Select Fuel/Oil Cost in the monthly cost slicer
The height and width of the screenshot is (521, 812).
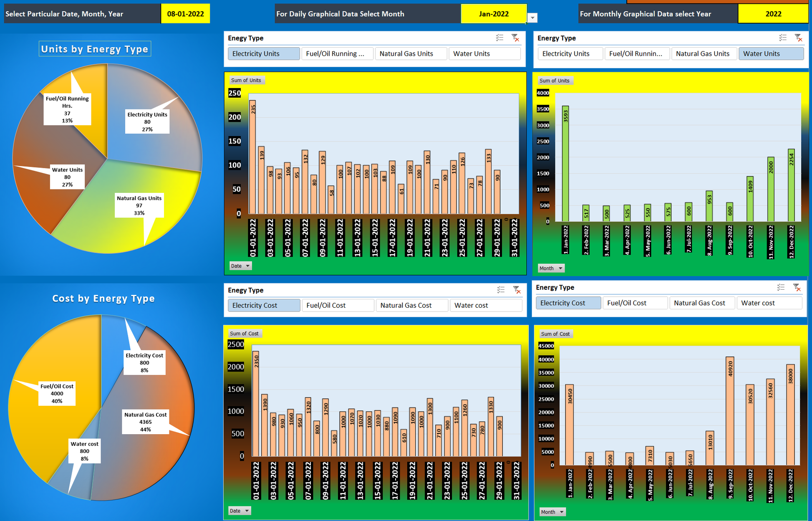635,303
